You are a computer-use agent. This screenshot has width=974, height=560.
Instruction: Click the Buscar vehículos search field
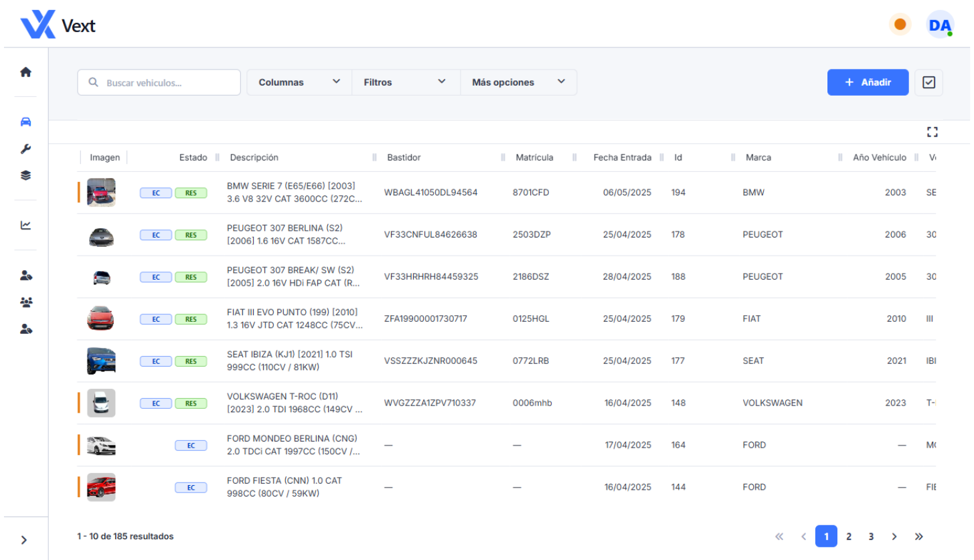(x=159, y=82)
